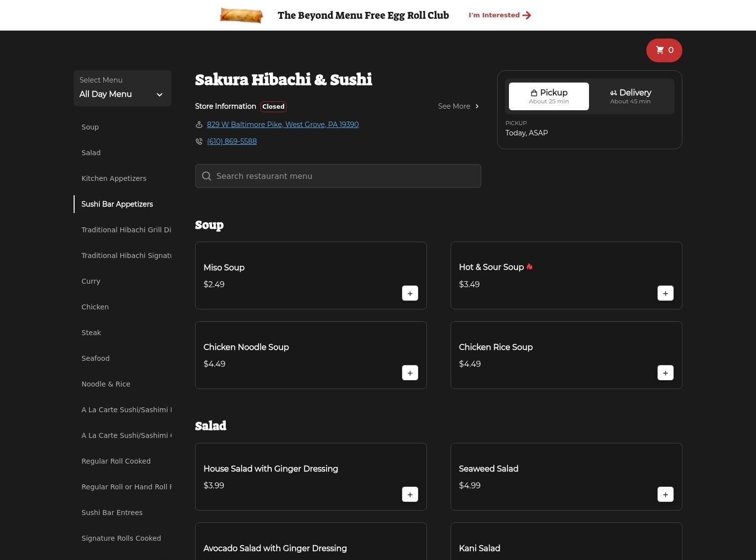Viewport: 756px width, 560px height.
Task: Focus the Search restaurant menu field
Action: pos(338,176)
